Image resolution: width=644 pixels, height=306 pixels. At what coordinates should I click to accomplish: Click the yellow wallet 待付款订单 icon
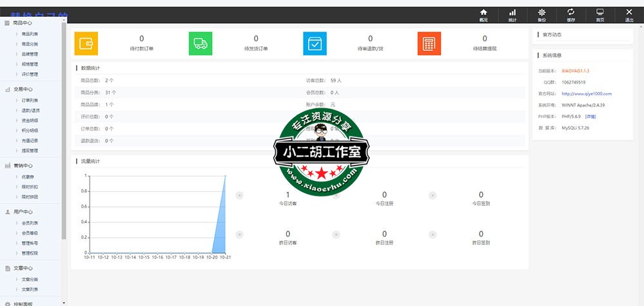click(86, 43)
